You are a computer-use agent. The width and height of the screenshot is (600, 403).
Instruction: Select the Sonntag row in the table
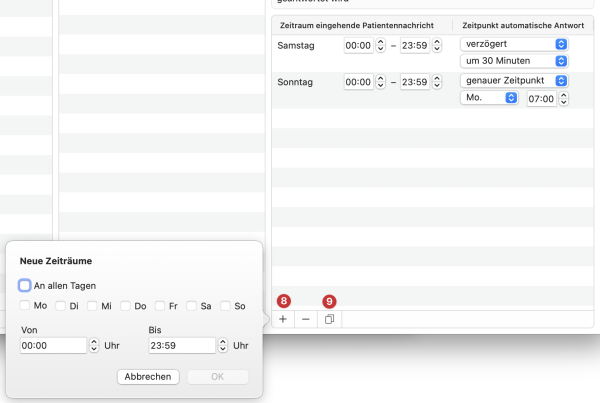click(x=432, y=90)
